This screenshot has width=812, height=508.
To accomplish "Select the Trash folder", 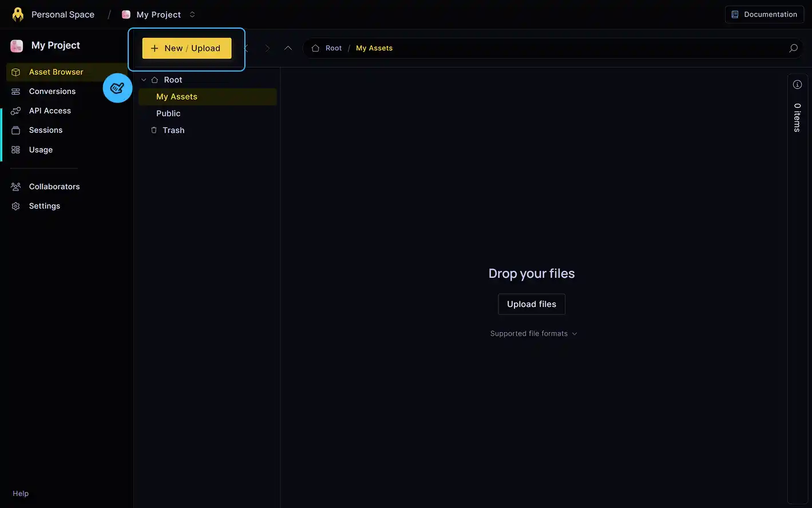I will (173, 131).
